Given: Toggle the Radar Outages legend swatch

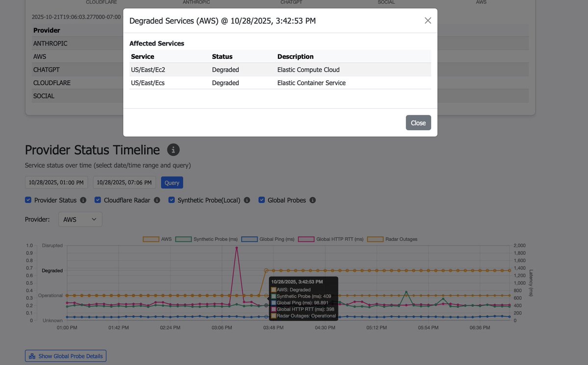Looking at the screenshot, I should pos(375,239).
